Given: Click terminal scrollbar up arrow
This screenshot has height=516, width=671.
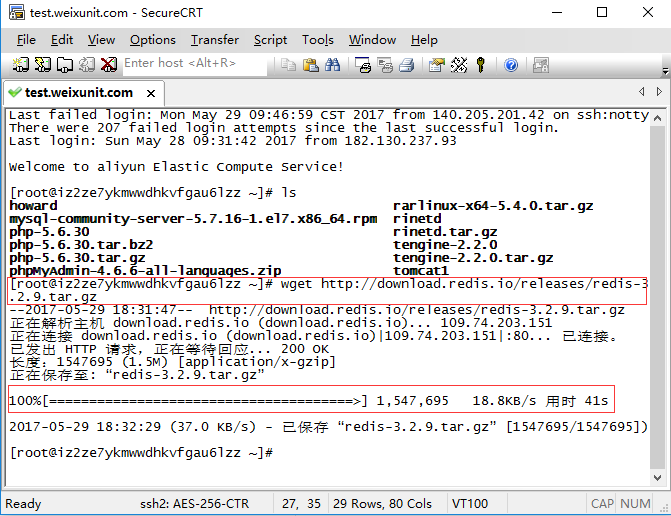Looking at the screenshot, I should click(658, 118).
